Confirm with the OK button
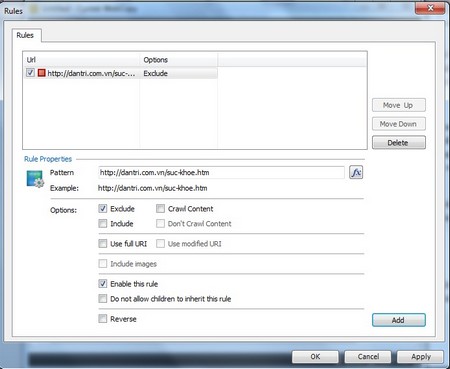The image size is (450, 369). pos(315,357)
